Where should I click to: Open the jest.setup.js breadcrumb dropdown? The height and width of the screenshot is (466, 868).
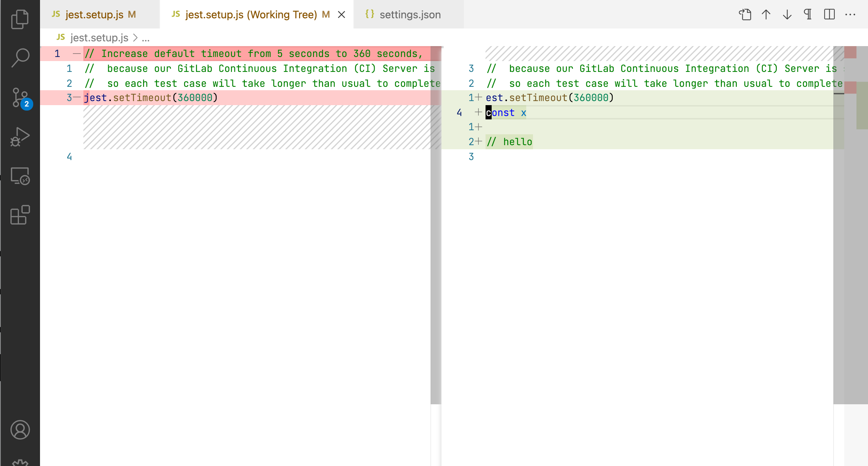[98, 38]
